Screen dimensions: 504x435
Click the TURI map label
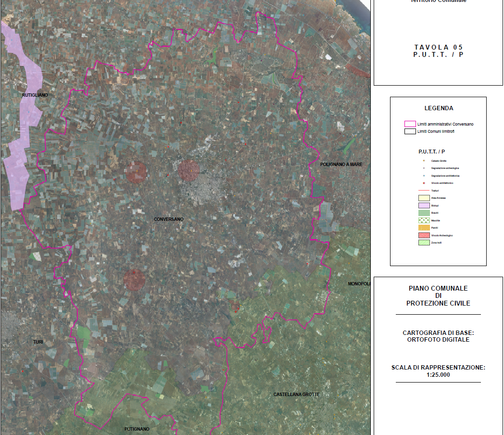pyautogui.click(x=38, y=342)
